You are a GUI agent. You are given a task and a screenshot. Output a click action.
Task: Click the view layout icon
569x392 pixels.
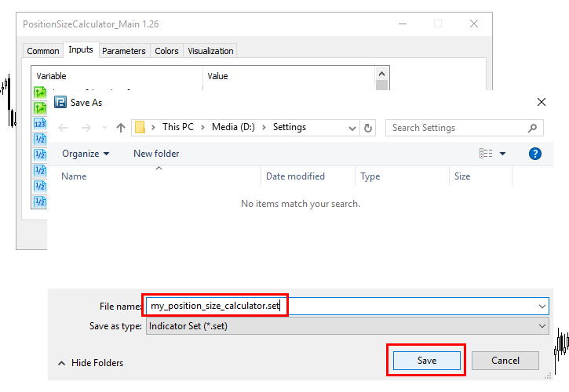[486, 154]
